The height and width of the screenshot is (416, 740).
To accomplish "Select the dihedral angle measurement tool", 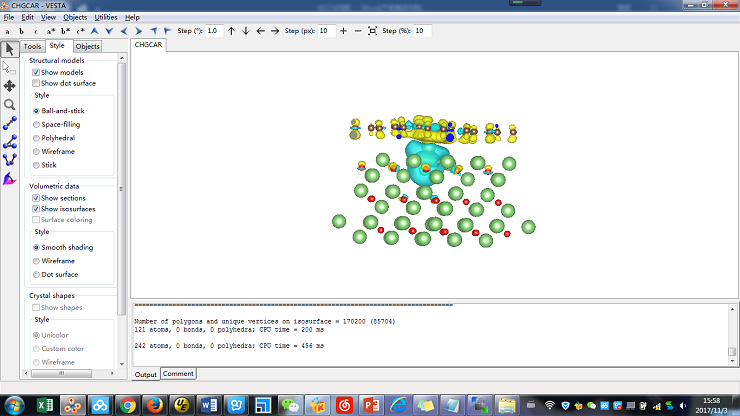I will [x=10, y=158].
